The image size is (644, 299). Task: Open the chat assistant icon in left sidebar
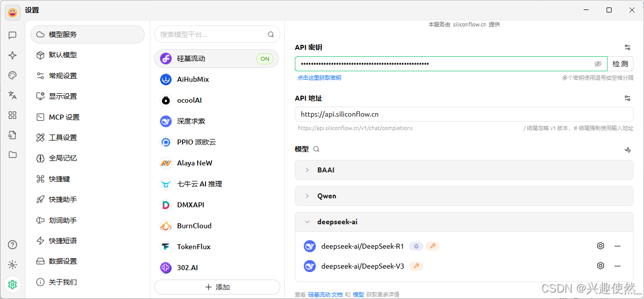(12, 35)
